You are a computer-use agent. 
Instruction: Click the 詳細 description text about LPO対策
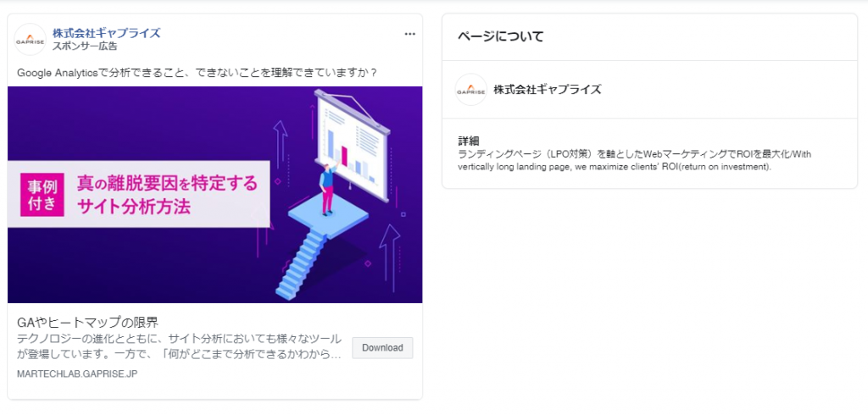tap(634, 160)
